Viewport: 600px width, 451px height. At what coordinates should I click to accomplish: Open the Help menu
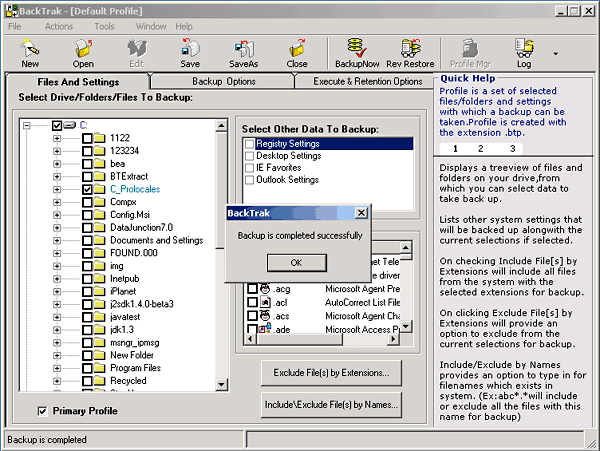click(184, 26)
